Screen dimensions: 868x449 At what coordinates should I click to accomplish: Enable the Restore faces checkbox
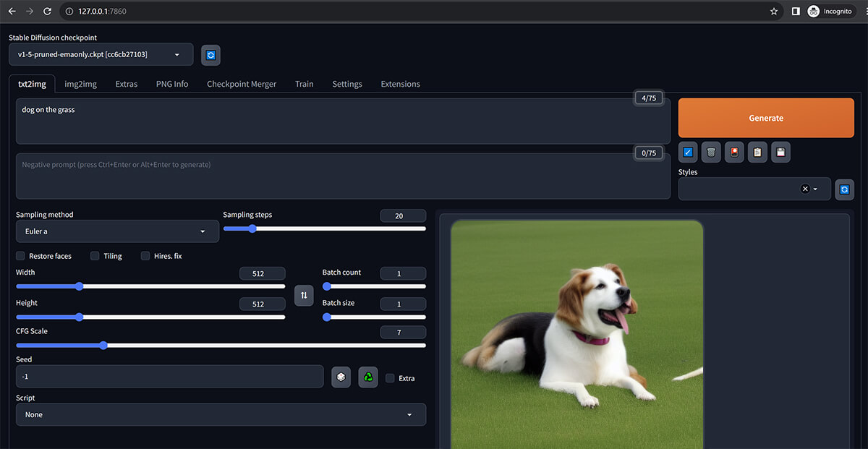21,256
